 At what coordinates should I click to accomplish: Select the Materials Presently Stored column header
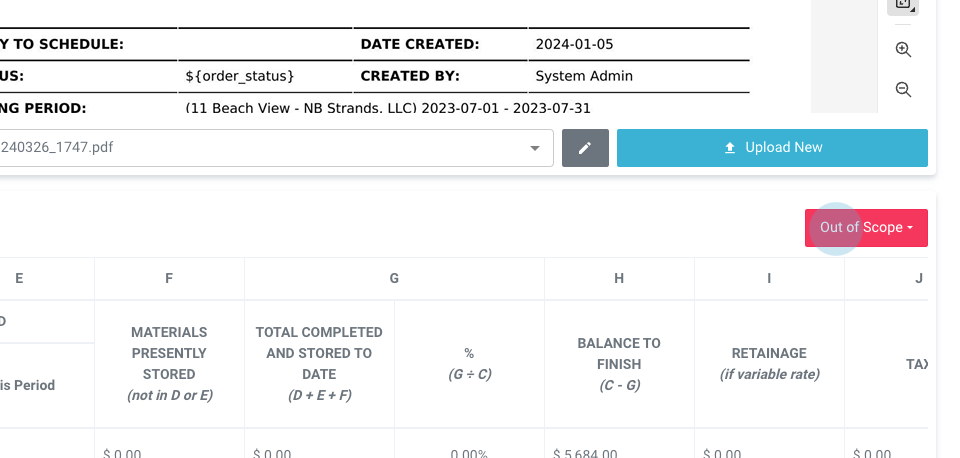(x=169, y=363)
